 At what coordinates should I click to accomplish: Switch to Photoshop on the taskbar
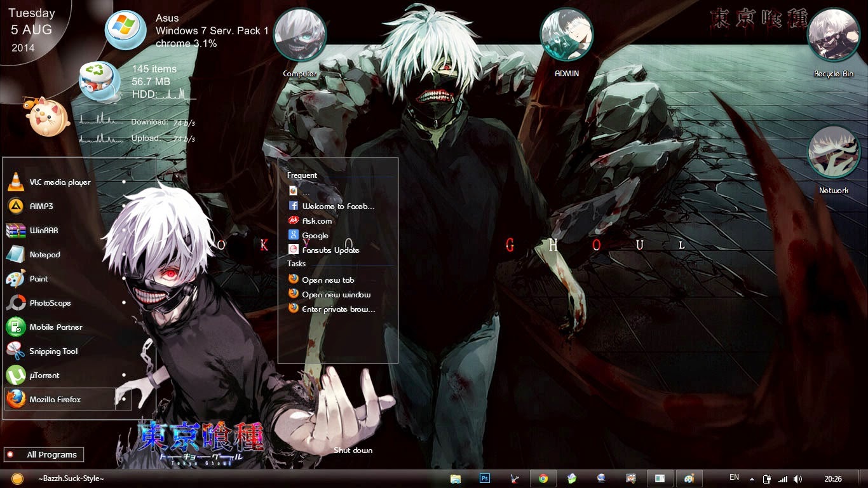(x=484, y=478)
